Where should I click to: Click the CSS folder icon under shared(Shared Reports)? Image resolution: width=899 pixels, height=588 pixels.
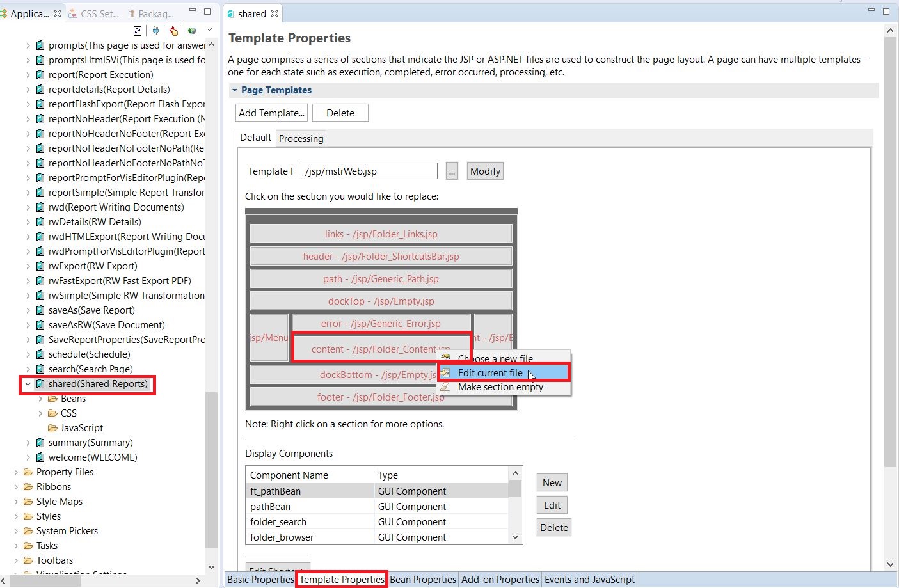point(54,413)
